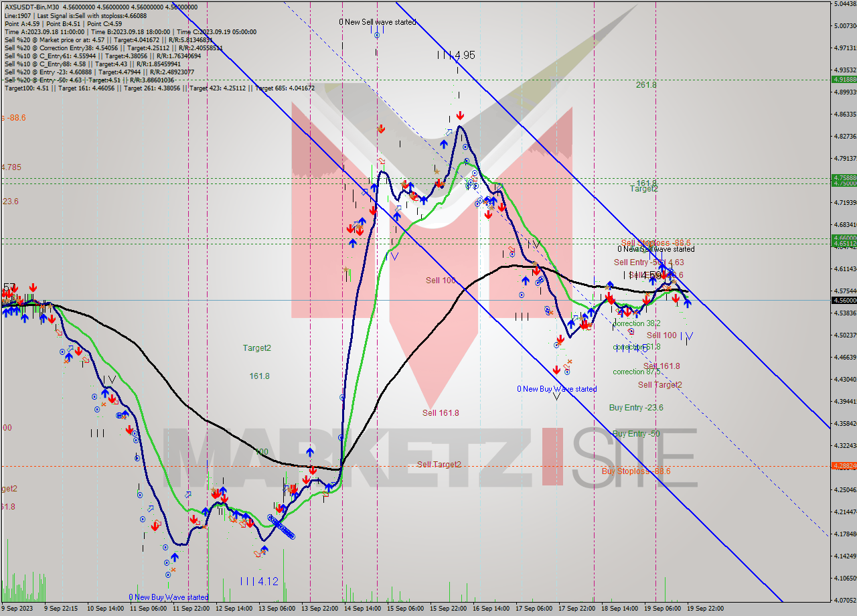Select the '11 Sep 22:00' time axis label
This screenshot has width=857, height=616.
191,609
